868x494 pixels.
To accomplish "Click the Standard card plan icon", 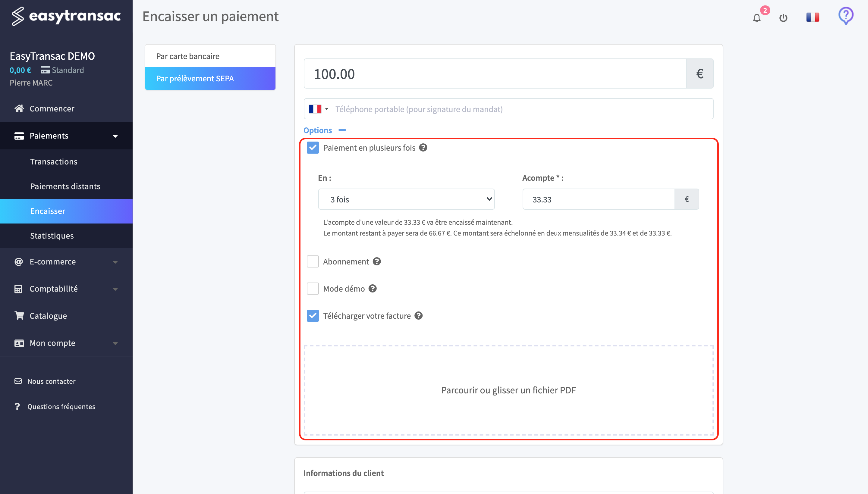I will [45, 70].
